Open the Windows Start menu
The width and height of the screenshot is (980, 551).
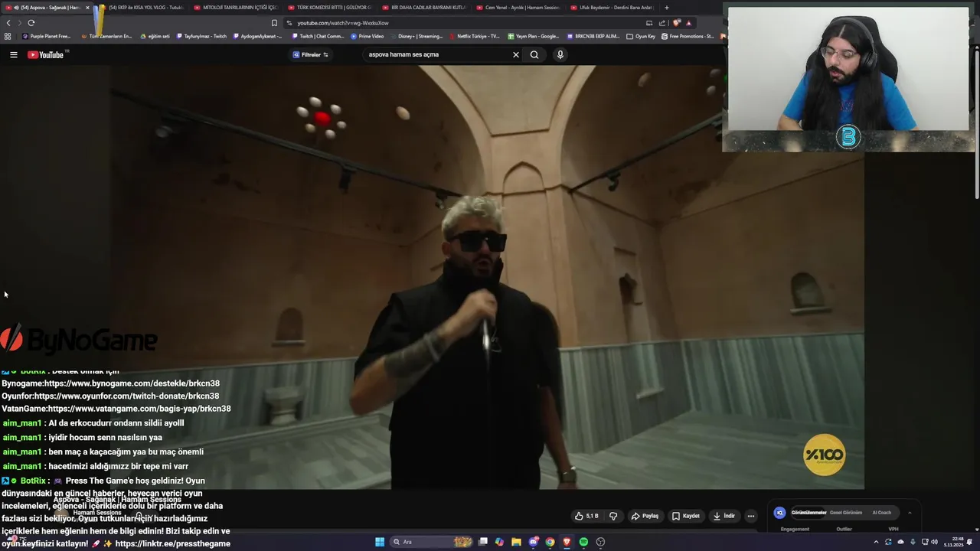point(380,542)
